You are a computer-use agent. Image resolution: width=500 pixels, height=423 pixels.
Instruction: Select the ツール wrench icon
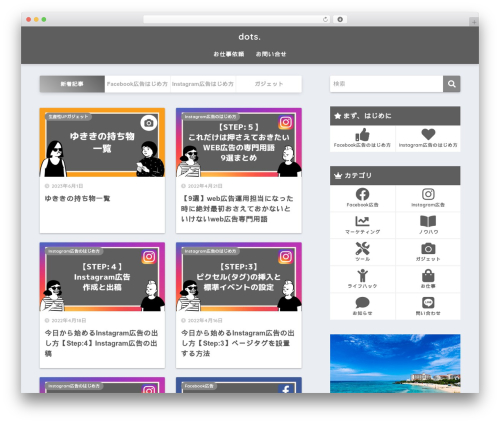362,248
